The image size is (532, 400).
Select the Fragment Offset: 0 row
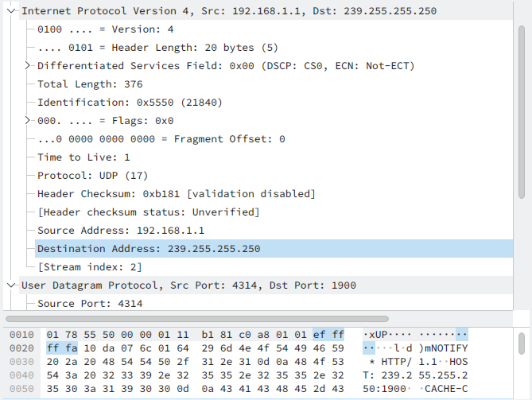(161, 139)
